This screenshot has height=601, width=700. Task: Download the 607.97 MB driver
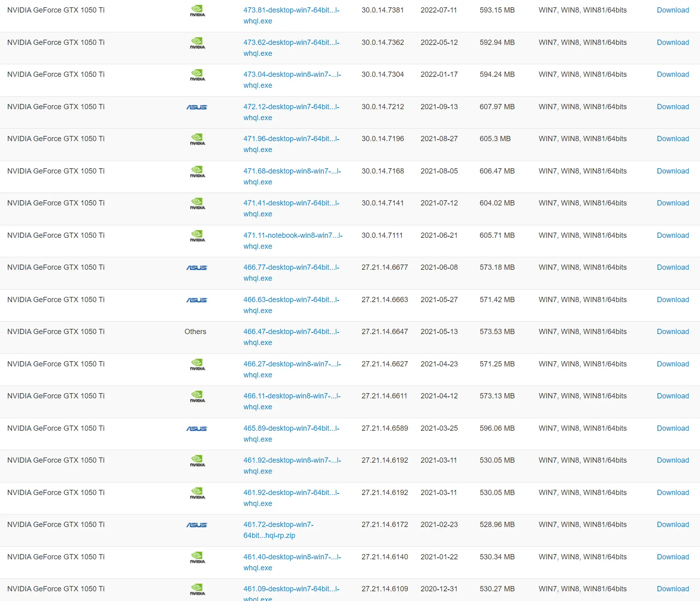click(x=673, y=107)
